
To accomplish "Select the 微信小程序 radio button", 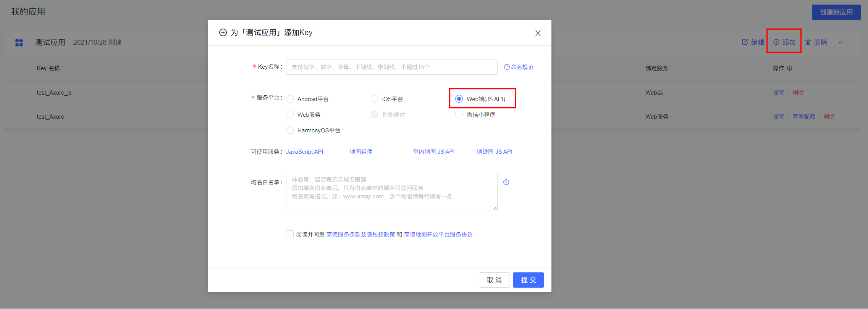I will (x=459, y=115).
